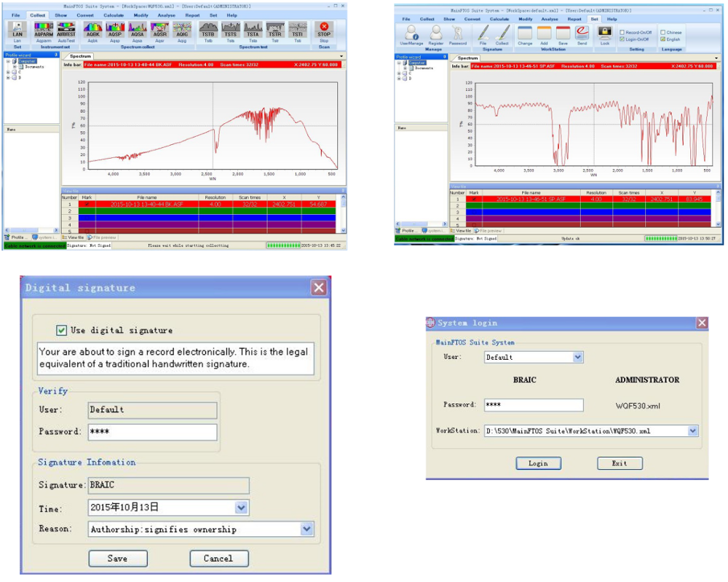This screenshot has height=582, width=728.
Task: Open the Analyse menu
Action: click(166, 14)
